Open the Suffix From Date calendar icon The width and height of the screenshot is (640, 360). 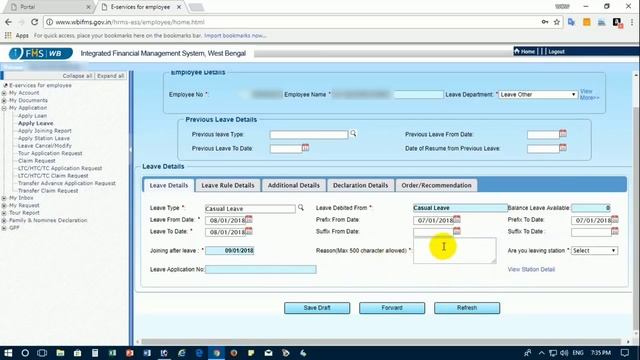[457, 231]
